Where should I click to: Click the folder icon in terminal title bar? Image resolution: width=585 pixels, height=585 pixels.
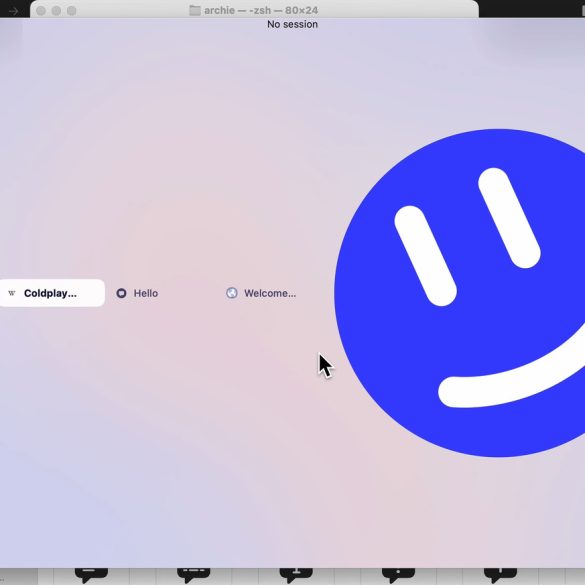click(x=195, y=10)
